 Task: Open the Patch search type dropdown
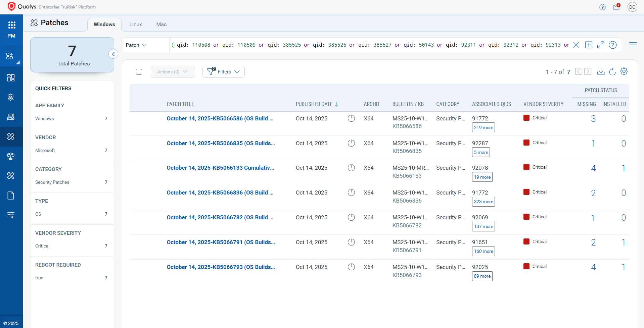coord(136,45)
